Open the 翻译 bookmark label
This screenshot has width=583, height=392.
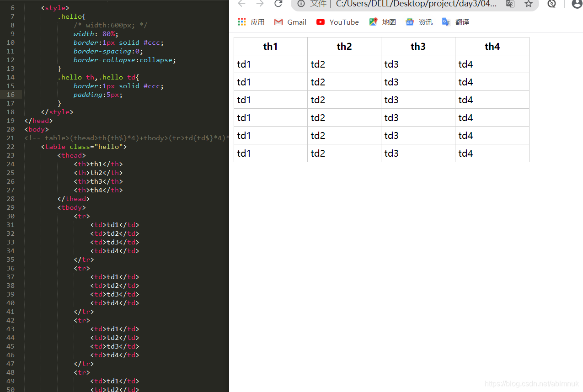point(462,22)
